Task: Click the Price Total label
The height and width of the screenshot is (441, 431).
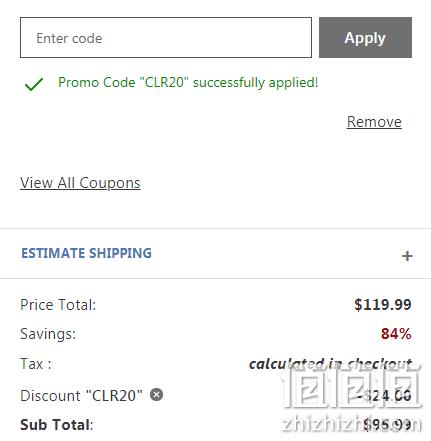Action: 58,305
